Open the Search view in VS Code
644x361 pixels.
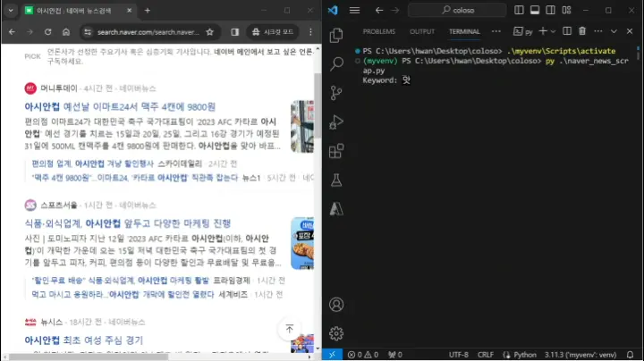click(x=336, y=64)
